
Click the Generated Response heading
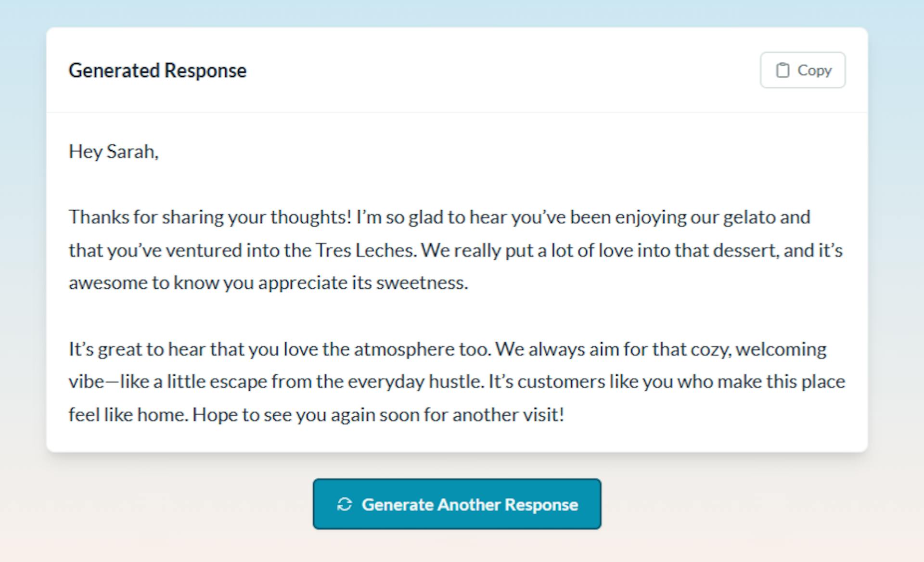pos(158,70)
